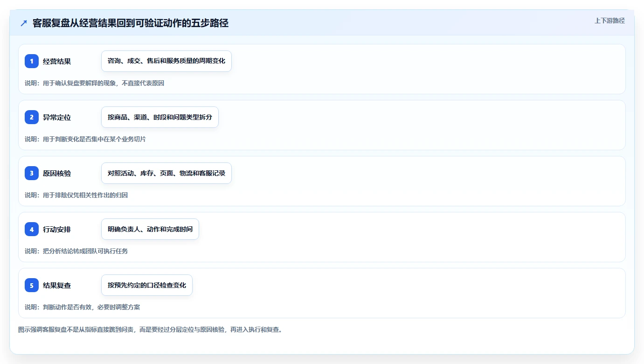This screenshot has height=364, width=644.
Task: Click the footer summary starting 图示强调客服复盘
Action: click(x=150, y=329)
